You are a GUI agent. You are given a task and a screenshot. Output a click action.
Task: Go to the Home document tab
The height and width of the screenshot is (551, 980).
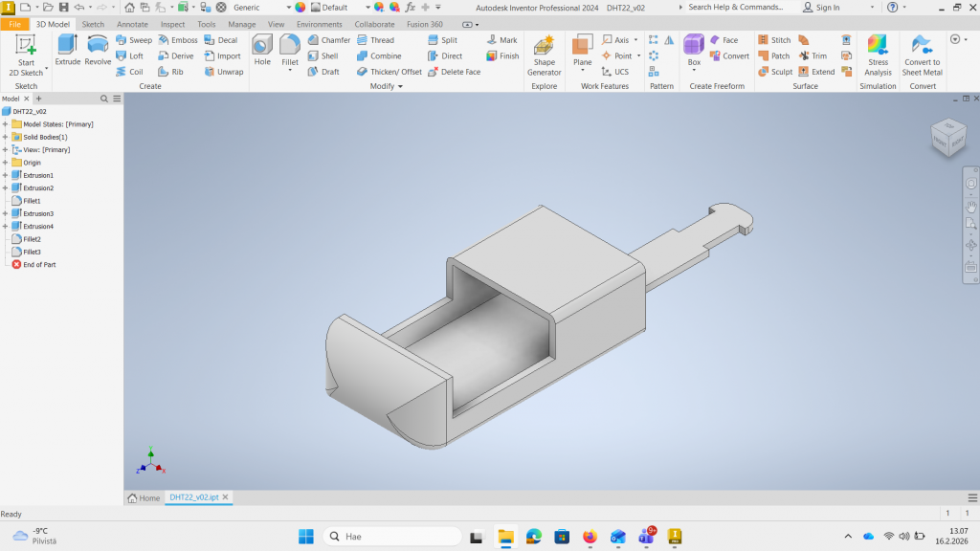(x=144, y=498)
